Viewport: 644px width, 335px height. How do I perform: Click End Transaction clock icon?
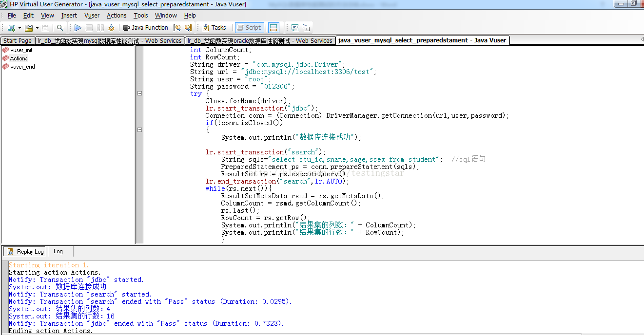[x=188, y=28]
